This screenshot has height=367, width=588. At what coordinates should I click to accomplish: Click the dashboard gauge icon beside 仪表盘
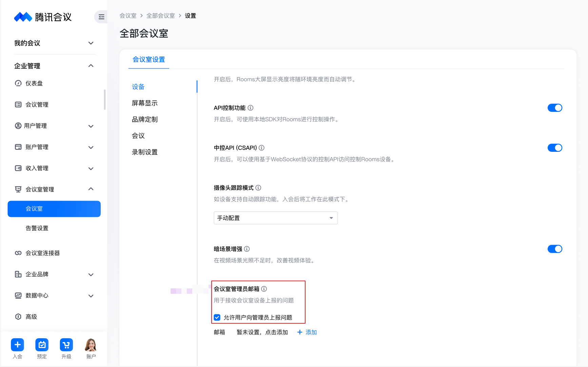(x=18, y=83)
